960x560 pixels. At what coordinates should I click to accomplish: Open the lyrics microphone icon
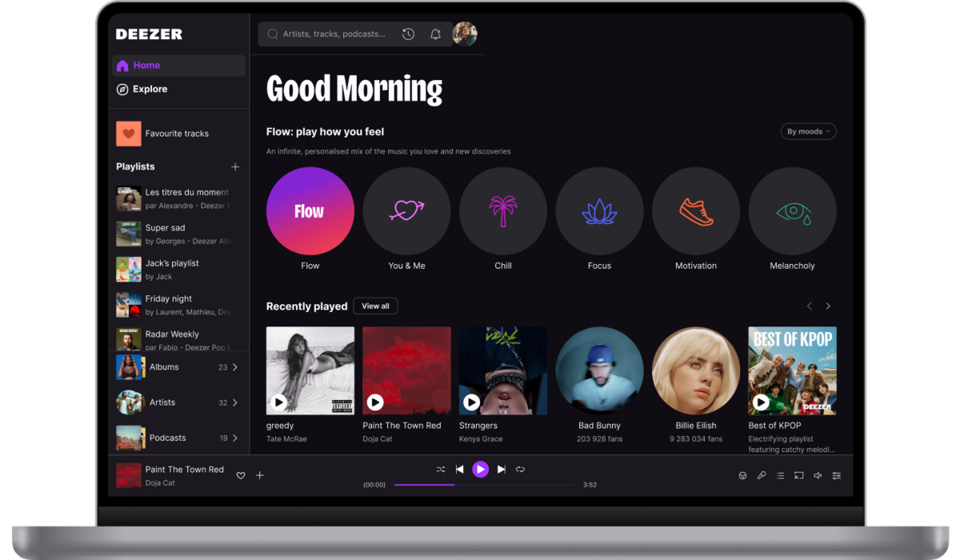coord(762,475)
